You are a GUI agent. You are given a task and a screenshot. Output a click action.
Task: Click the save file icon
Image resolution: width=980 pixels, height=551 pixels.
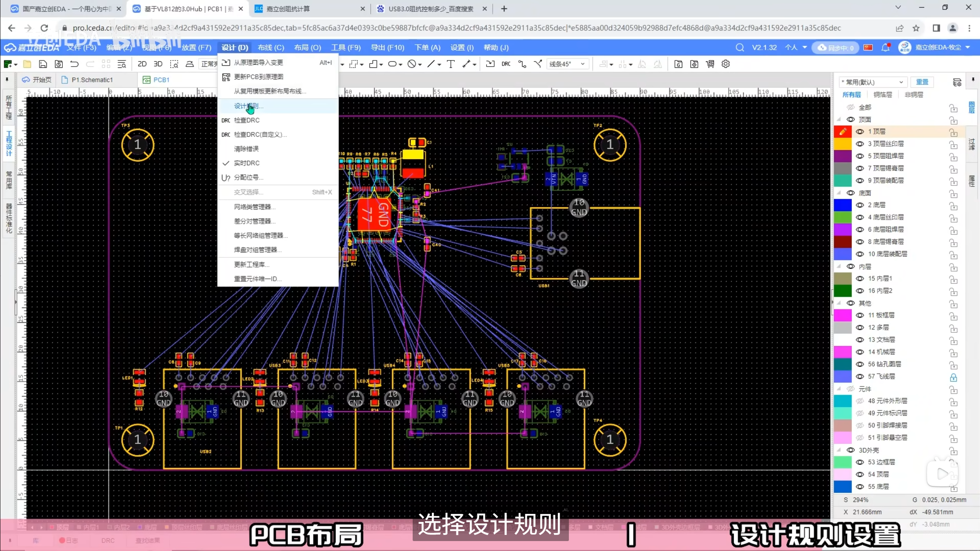(x=43, y=64)
